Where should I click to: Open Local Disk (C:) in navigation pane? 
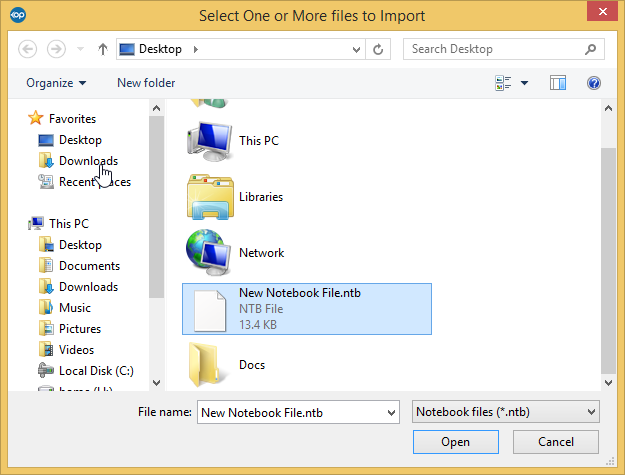86,371
